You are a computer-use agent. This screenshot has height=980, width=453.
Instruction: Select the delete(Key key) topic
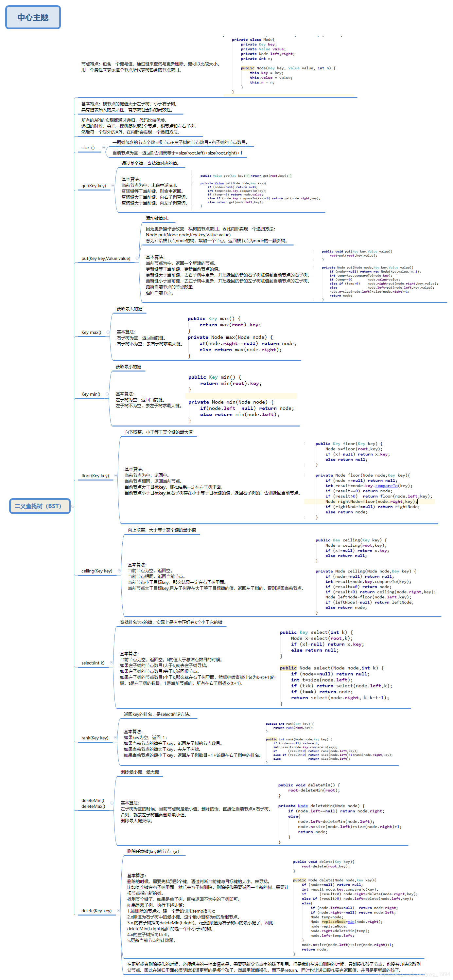point(96,910)
